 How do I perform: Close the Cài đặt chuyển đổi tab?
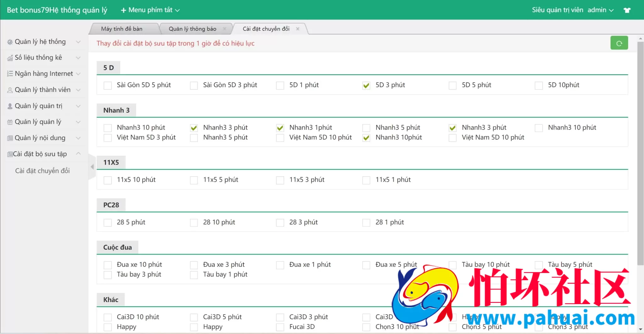tap(297, 29)
